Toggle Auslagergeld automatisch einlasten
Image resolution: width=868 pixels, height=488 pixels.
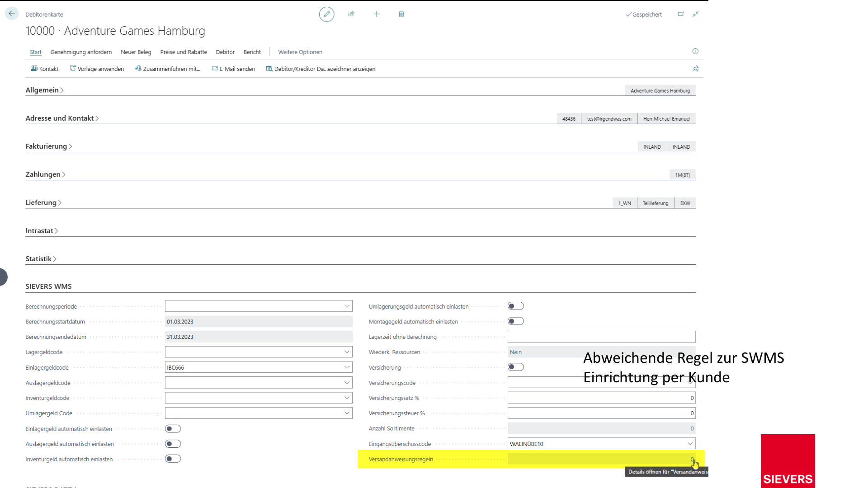(x=173, y=444)
